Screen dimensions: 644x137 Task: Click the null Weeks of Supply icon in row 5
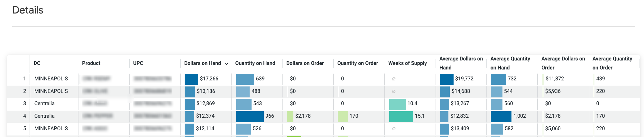(394, 129)
